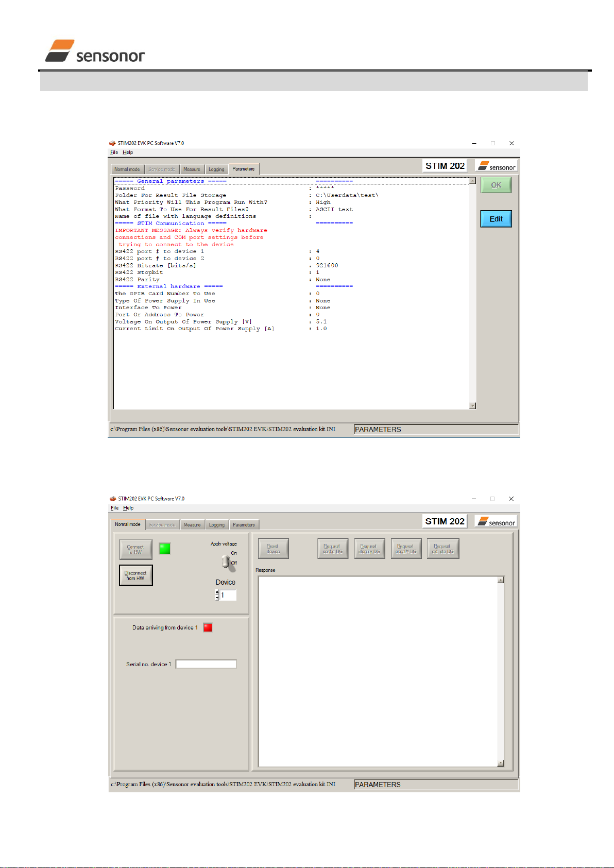Click scroll-down arrow of the Response box

coord(501,763)
